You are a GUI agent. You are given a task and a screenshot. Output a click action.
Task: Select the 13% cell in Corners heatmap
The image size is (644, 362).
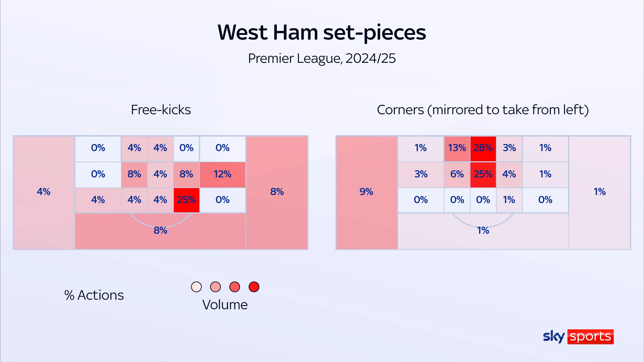tap(457, 148)
